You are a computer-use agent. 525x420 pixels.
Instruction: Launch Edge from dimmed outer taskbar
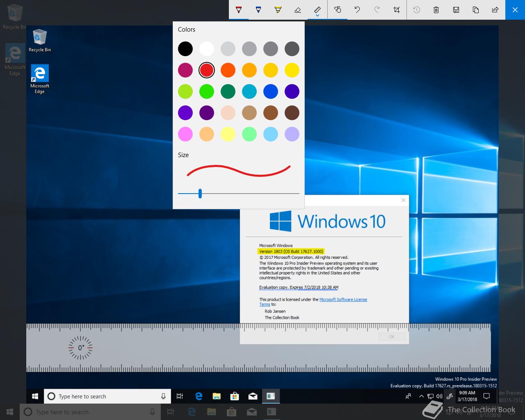click(x=191, y=412)
